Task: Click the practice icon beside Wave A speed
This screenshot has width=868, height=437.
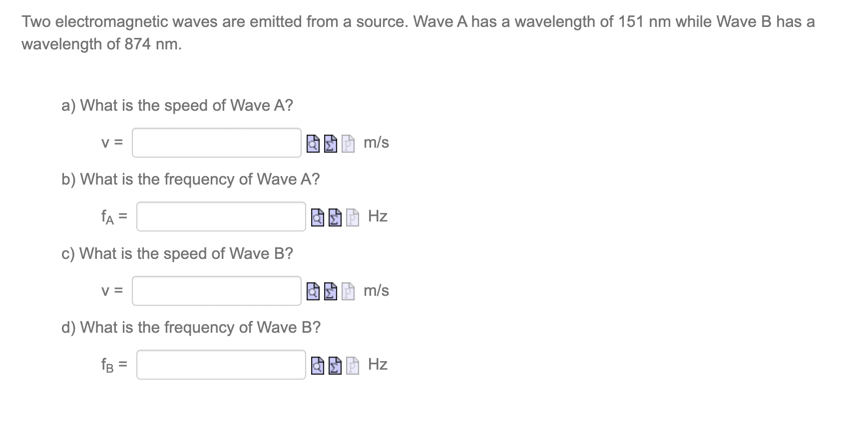Action: pos(348,144)
